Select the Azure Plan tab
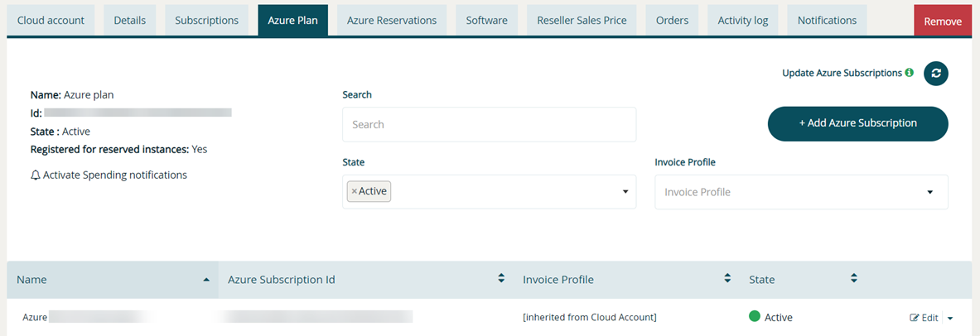980x336 pixels. [293, 20]
